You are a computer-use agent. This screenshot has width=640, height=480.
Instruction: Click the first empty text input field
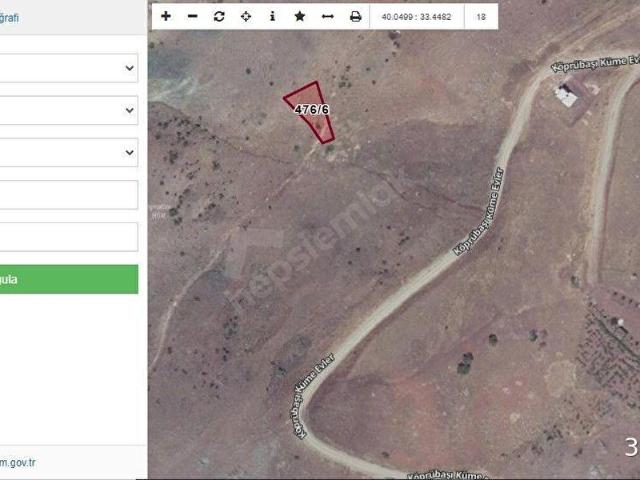click(68, 195)
